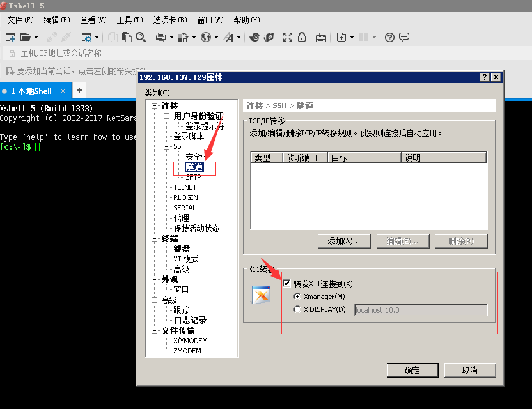Select 代理 in category tree
The image size is (532, 409).
181,218
